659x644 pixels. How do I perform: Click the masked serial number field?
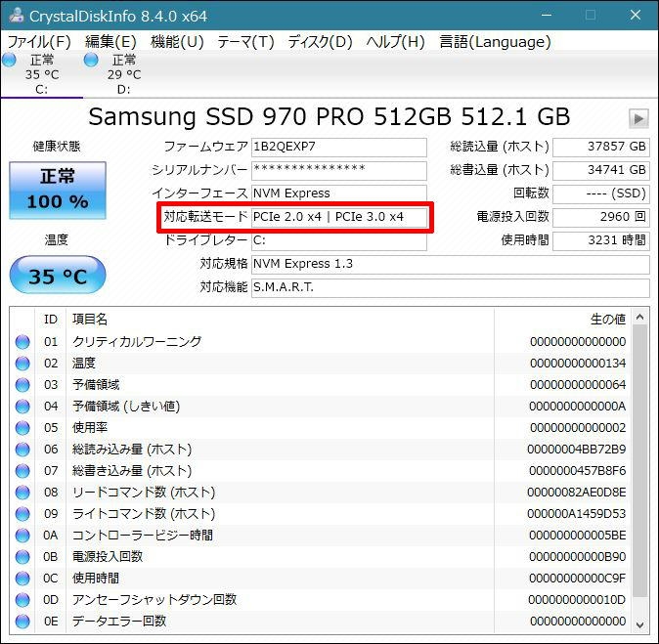(x=339, y=171)
